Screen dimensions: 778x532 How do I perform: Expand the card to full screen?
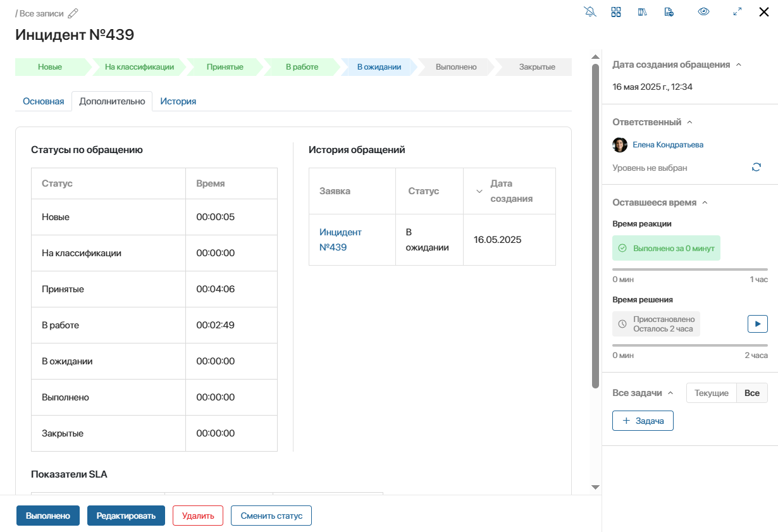(x=737, y=12)
